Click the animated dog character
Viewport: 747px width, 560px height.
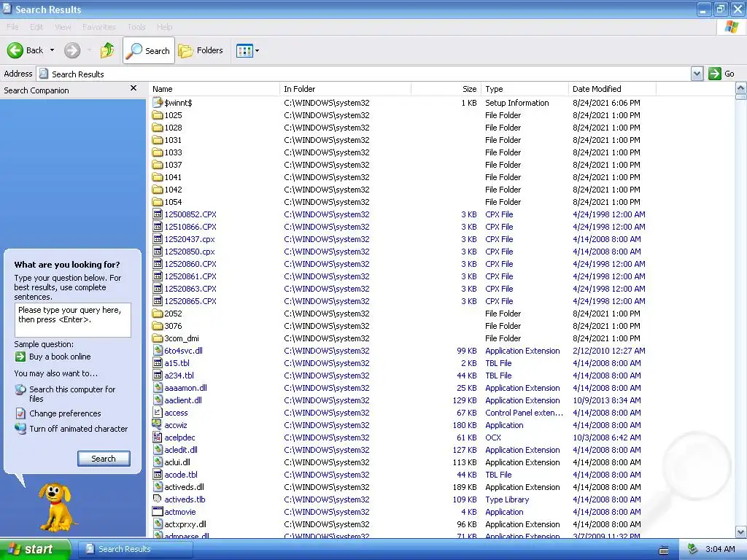[56, 507]
